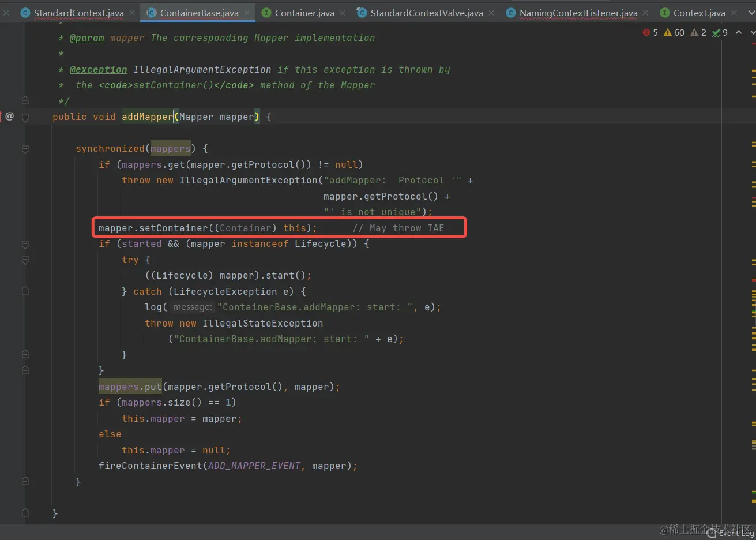
Task: Switch to the StandardContext.java tab
Action: (78, 13)
